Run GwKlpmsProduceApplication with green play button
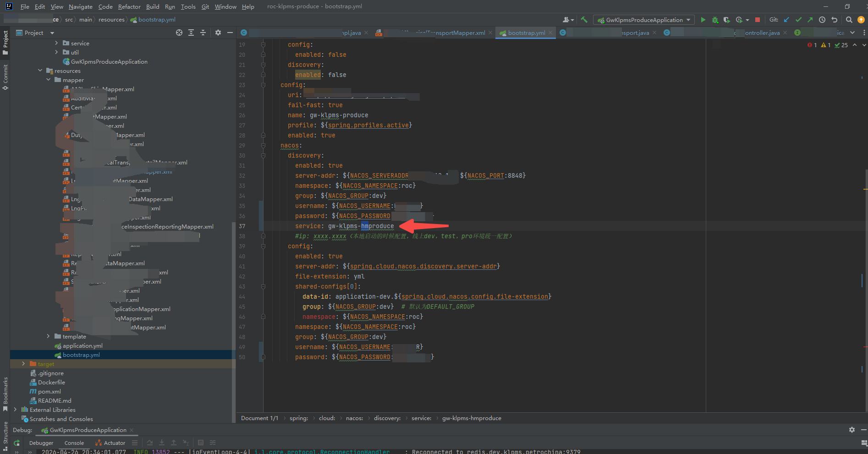868x454 pixels. 703,20
